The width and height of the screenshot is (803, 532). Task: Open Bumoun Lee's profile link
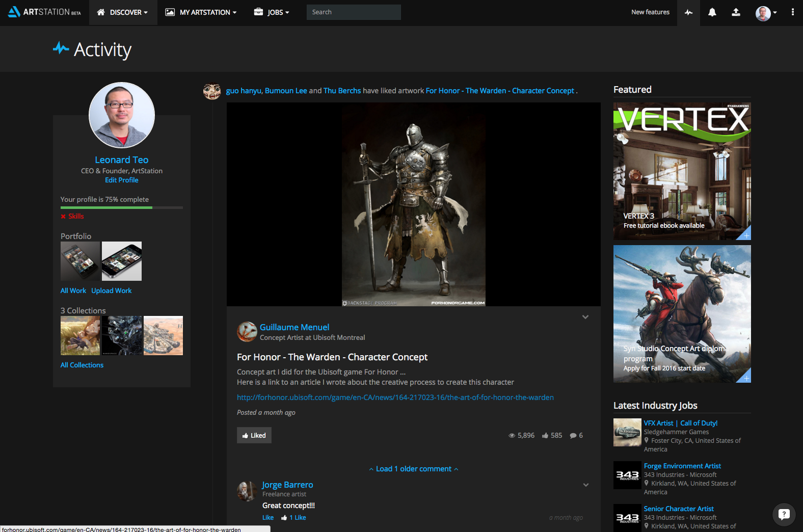(286, 91)
